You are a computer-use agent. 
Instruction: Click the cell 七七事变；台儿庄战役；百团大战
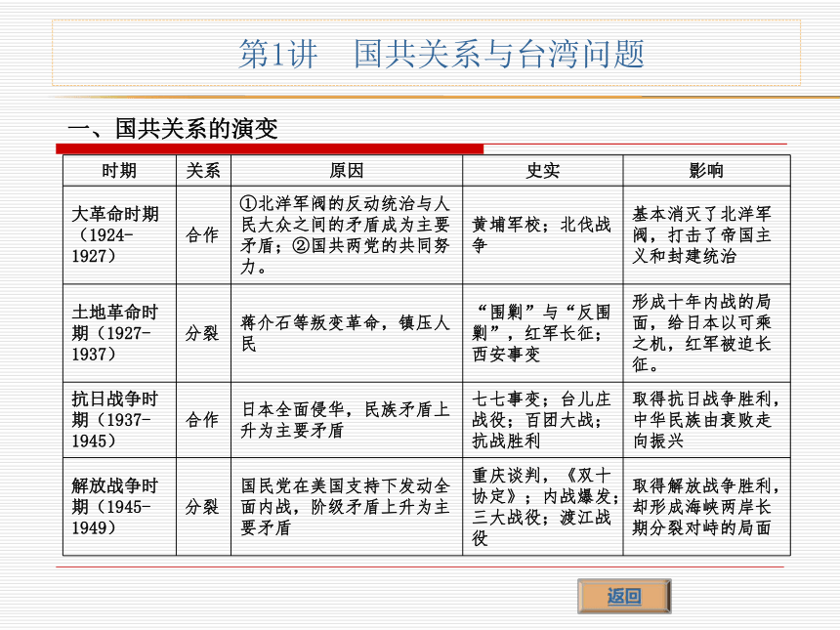coord(543,419)
